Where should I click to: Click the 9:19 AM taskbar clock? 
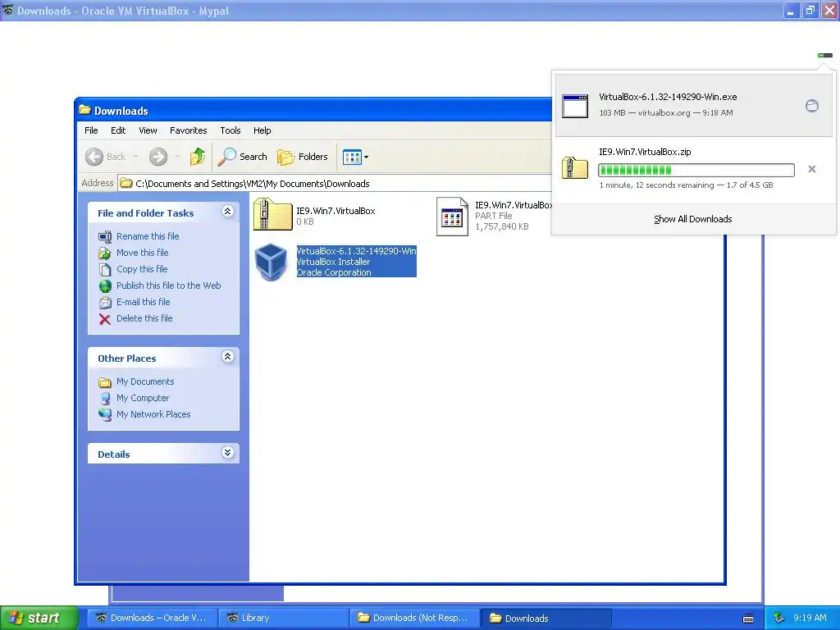coord(810,618)
